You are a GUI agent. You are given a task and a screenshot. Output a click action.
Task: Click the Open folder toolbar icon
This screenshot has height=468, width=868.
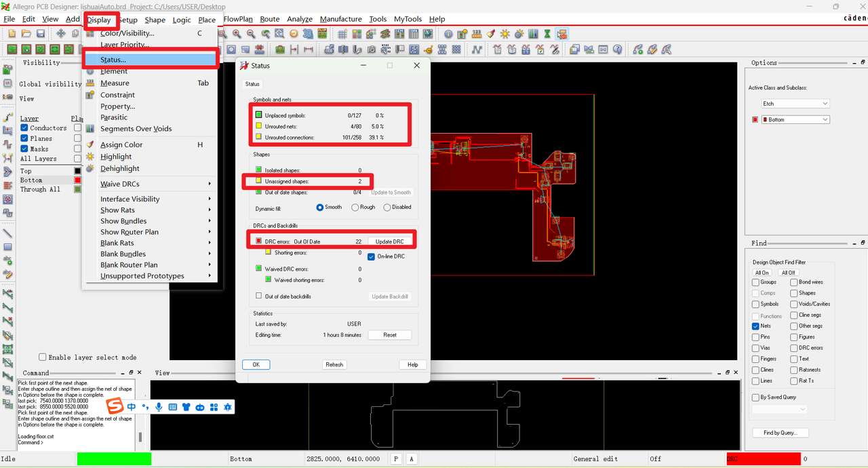(x=26, y=33)
